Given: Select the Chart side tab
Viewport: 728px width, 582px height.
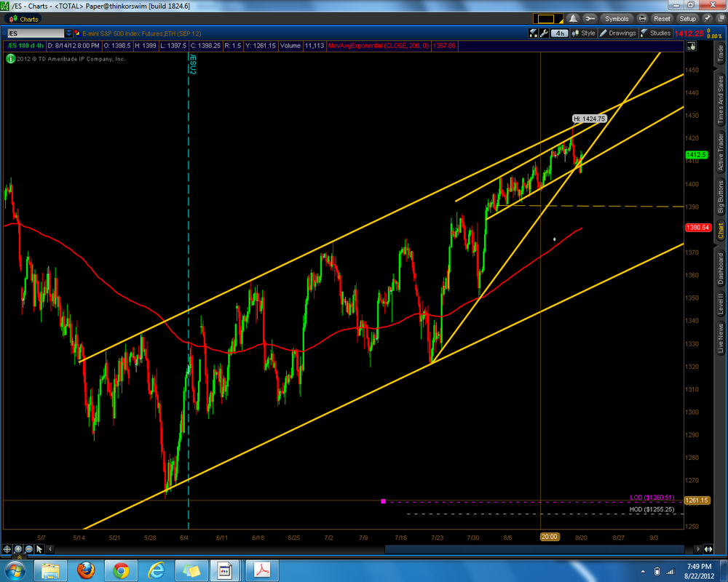Looking at the screenshot, I should (721, 231).
